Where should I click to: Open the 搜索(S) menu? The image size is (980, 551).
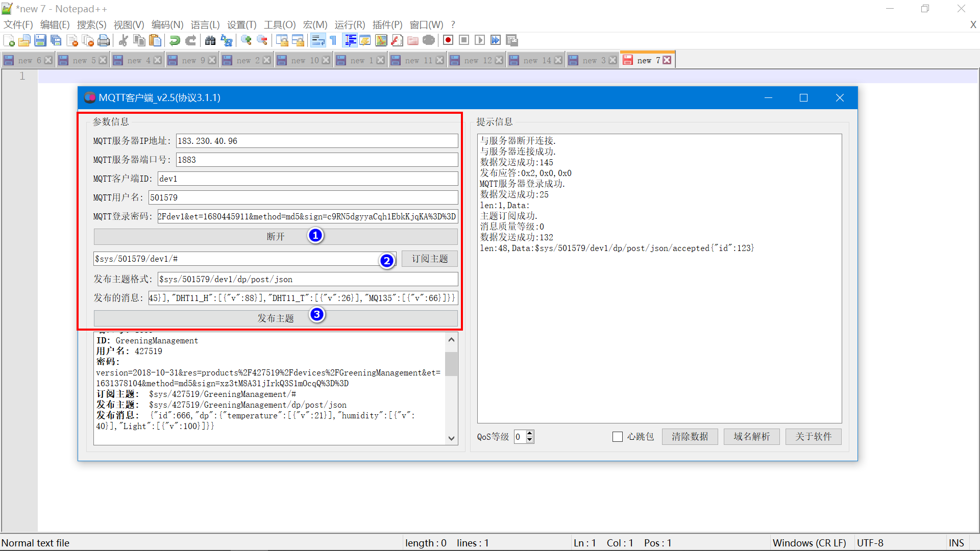[91, 24]
